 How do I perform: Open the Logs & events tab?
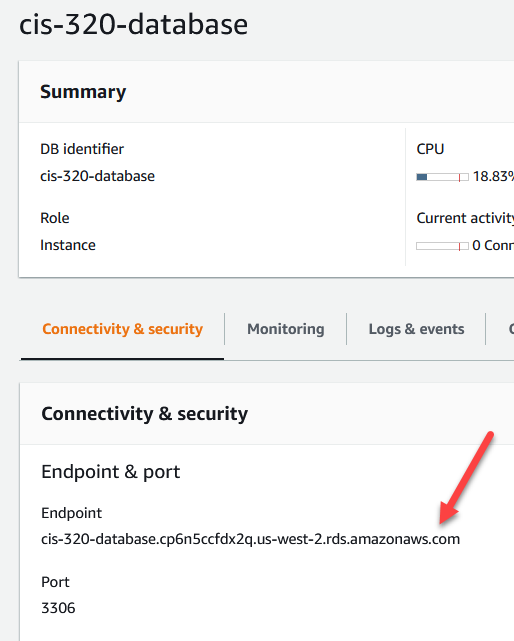click(416, 329)
